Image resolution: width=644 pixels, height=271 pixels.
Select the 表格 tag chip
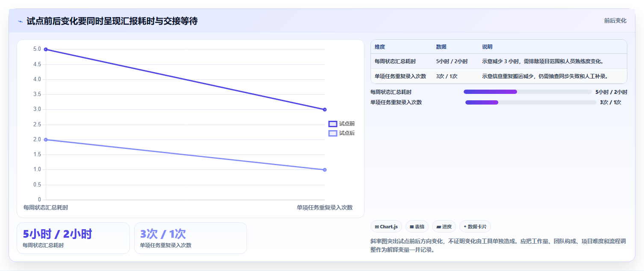pyautogui.click(x=417, y=227)
